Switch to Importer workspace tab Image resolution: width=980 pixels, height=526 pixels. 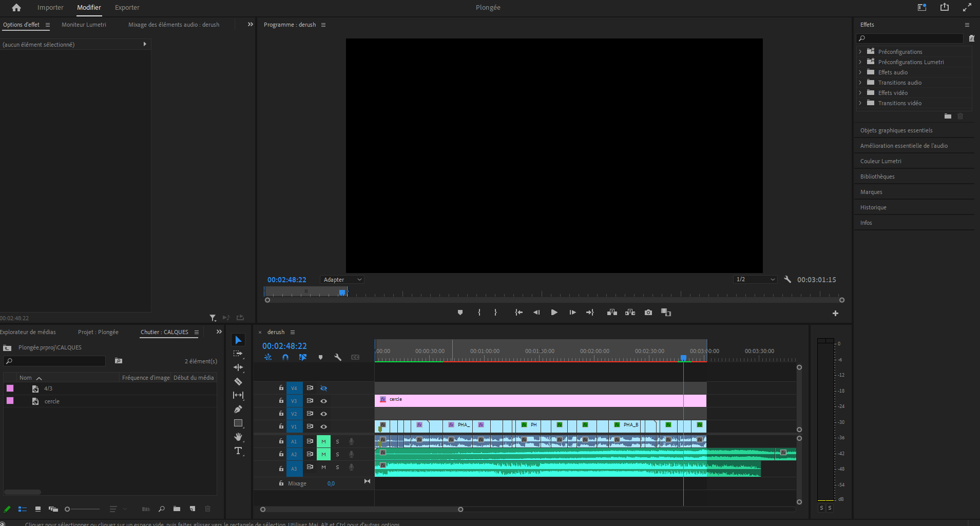tap(50, 8)
